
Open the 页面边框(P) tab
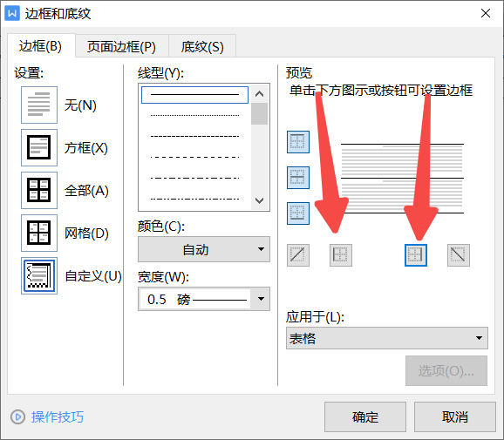click(122, 46)
